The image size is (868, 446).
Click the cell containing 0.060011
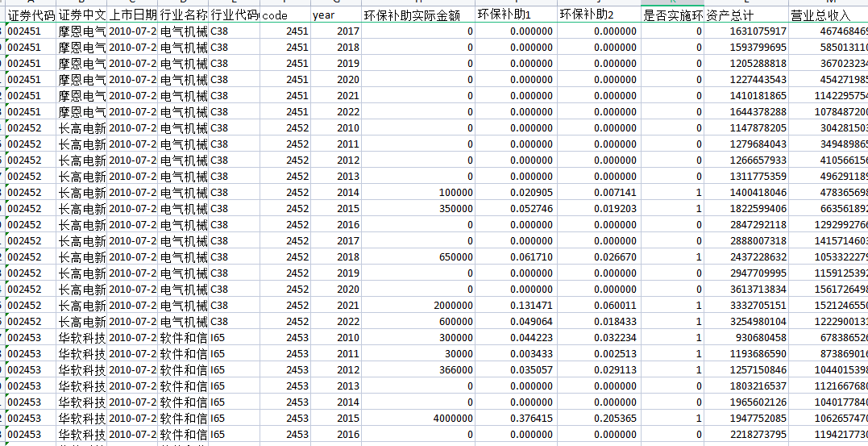(x=600, y=306)
